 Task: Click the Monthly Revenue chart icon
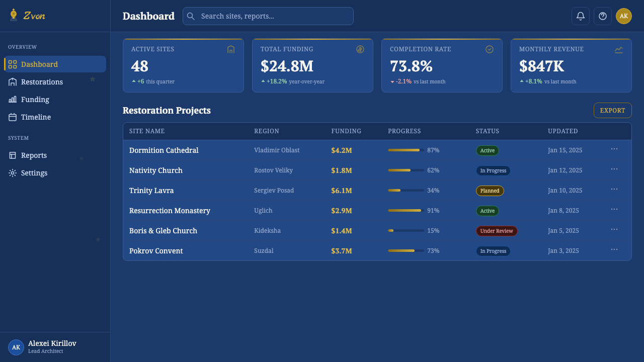click(619, 49)
